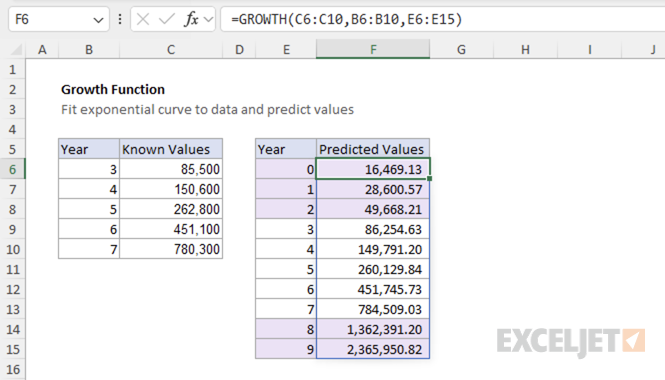665x380 pixels.
Task: Click the Enter checkmark formula icon
Action: [x=167, y=19]
